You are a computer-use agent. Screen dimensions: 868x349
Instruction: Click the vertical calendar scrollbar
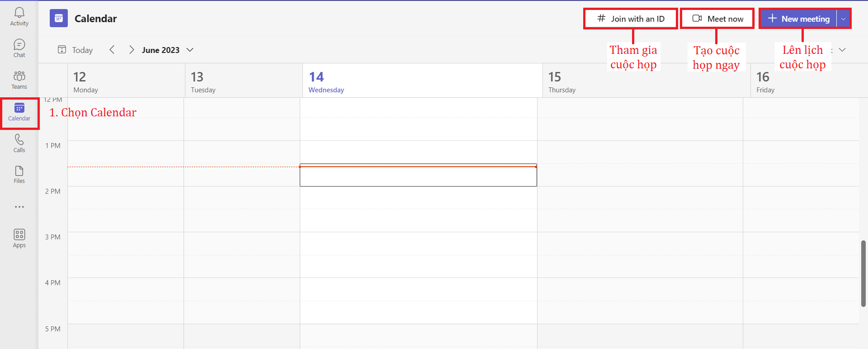(x=863, y=273)
